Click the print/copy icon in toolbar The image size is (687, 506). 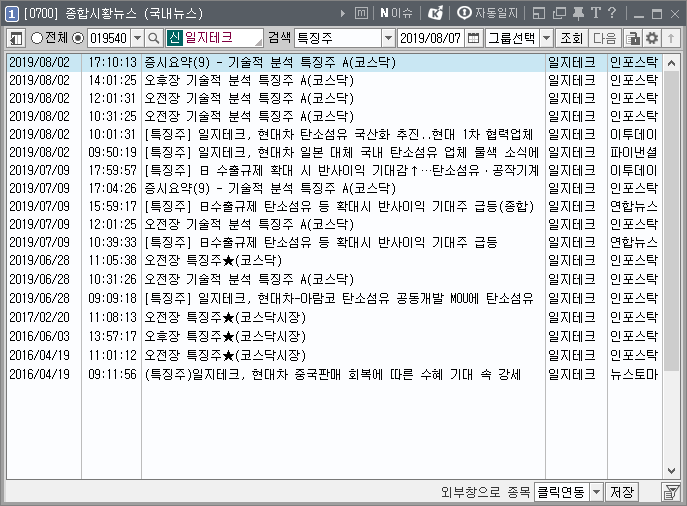pos(633,39)
